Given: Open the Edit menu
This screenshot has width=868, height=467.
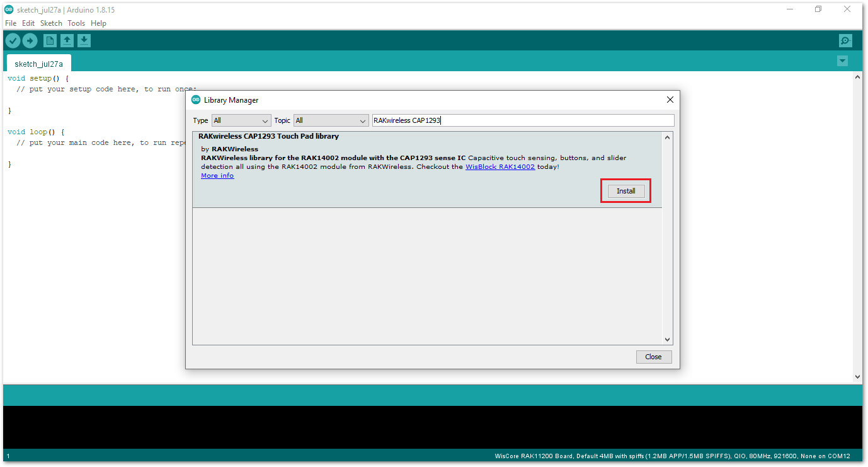Looking at the screenshot, I should coord(28,23).
